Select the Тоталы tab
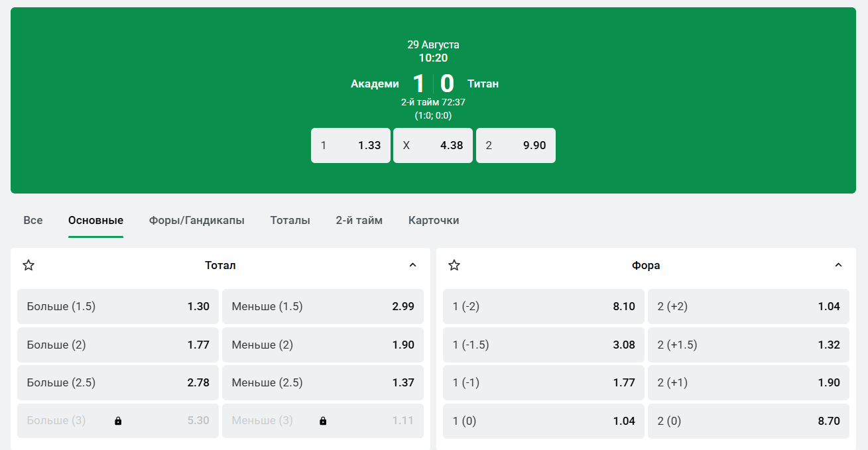The image size is (868, 450). 290,220
